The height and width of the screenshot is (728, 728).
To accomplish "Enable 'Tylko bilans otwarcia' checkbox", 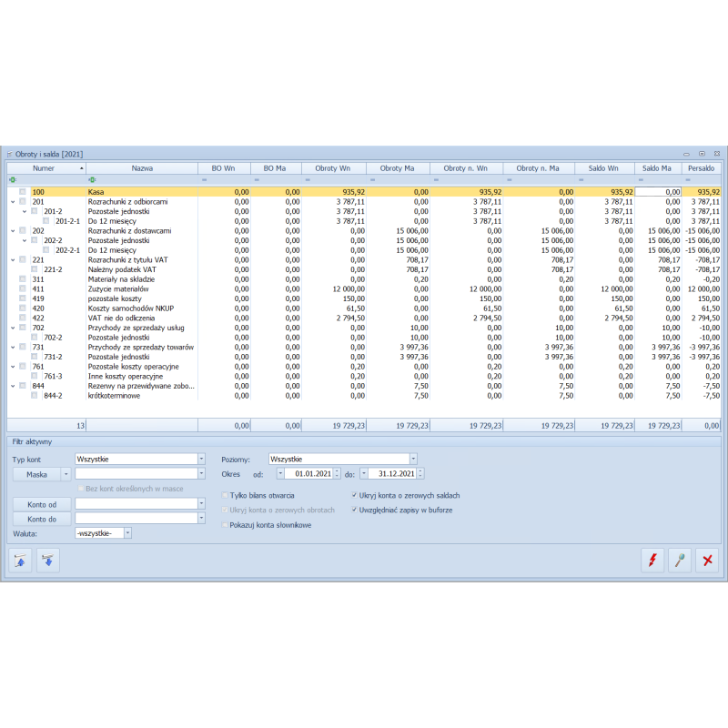I will [x=226, y=496].
